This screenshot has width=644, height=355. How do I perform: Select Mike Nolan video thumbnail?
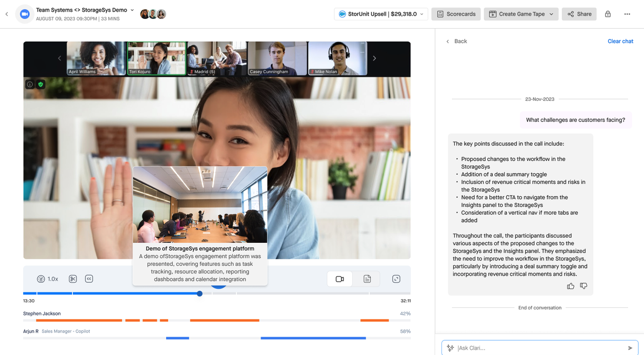tap(337, 58)
